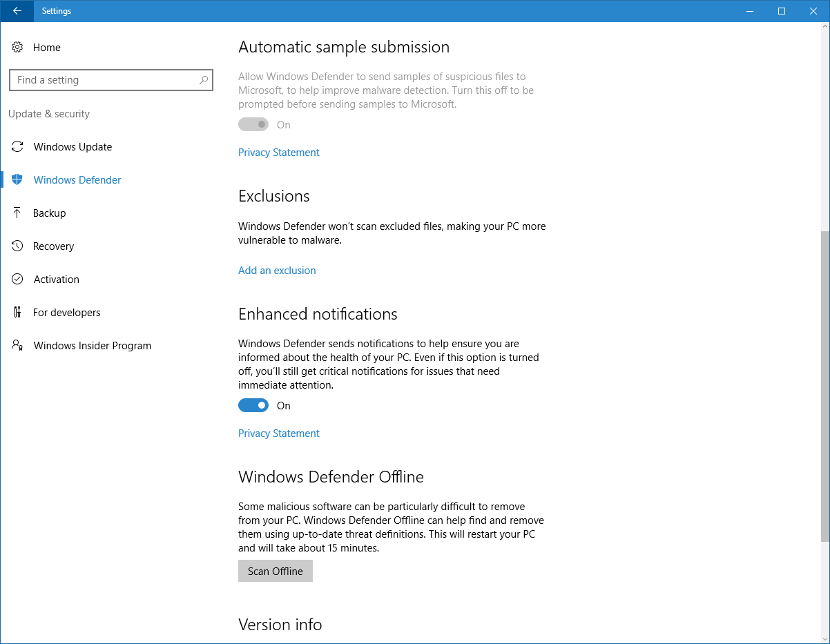Click the back arrow in title bar
Screen dimensions: 830x644
(17, 11)
